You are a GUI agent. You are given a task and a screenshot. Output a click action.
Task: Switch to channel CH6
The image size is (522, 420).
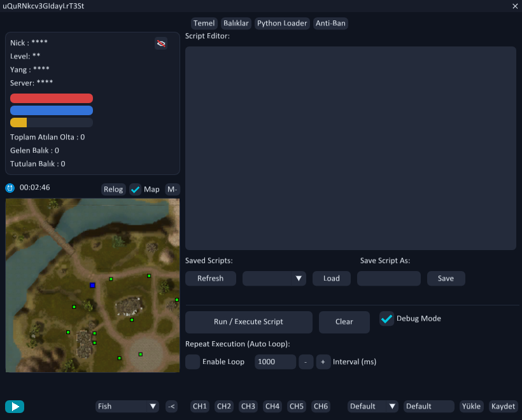coord(321,407)
